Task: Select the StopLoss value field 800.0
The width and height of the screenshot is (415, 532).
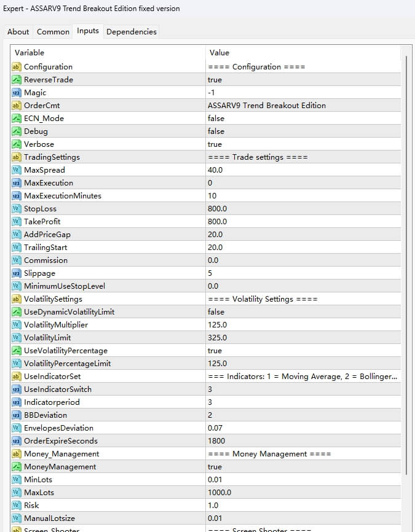Action: coord(302,209)
